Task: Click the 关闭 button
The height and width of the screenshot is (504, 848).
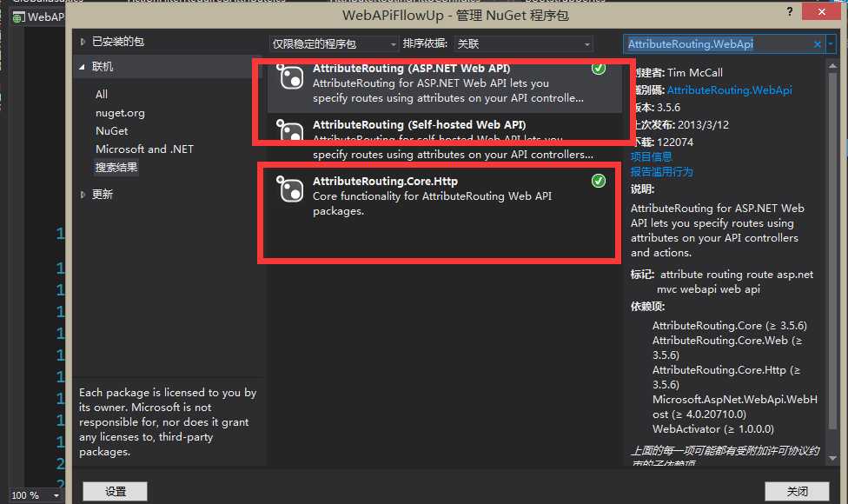Action: tap(797, 492)
